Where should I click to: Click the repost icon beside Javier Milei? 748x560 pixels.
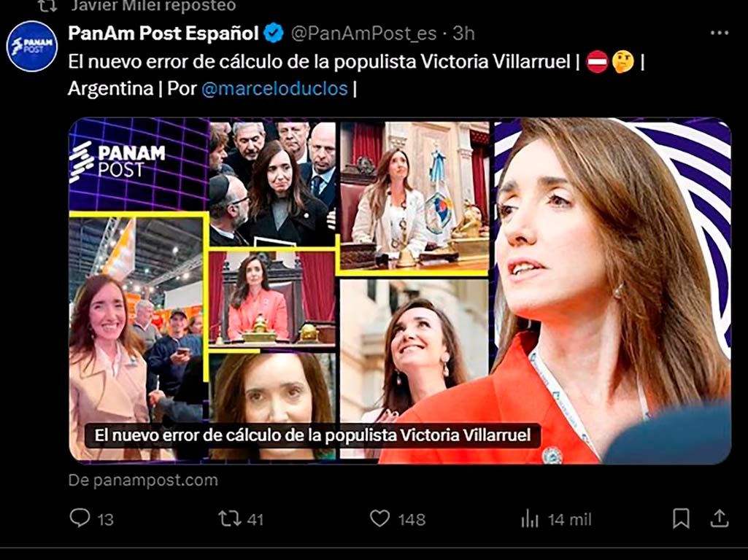tap(47, 5)
